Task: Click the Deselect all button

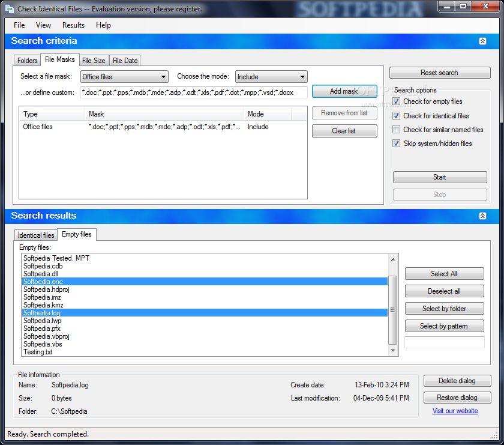Action: click(x=444, y=291)
